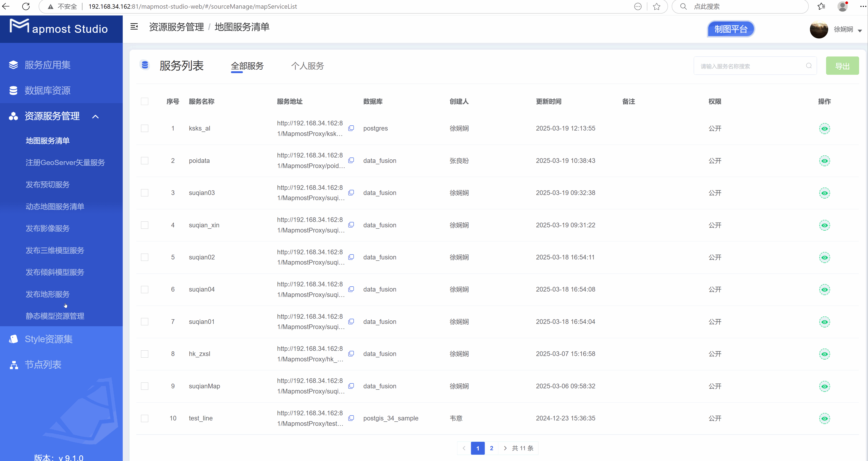
Task: Open 服务应用集 in the sidebar
Action: pos(48,65)
